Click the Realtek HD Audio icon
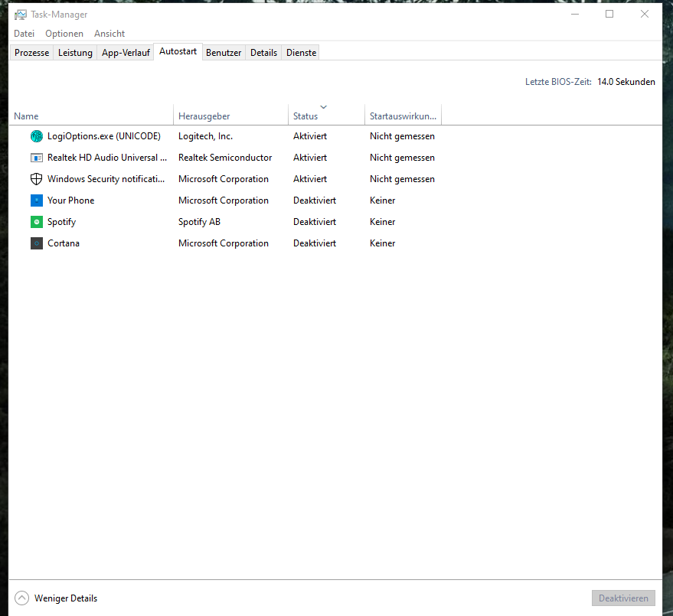 pos(37,158)
